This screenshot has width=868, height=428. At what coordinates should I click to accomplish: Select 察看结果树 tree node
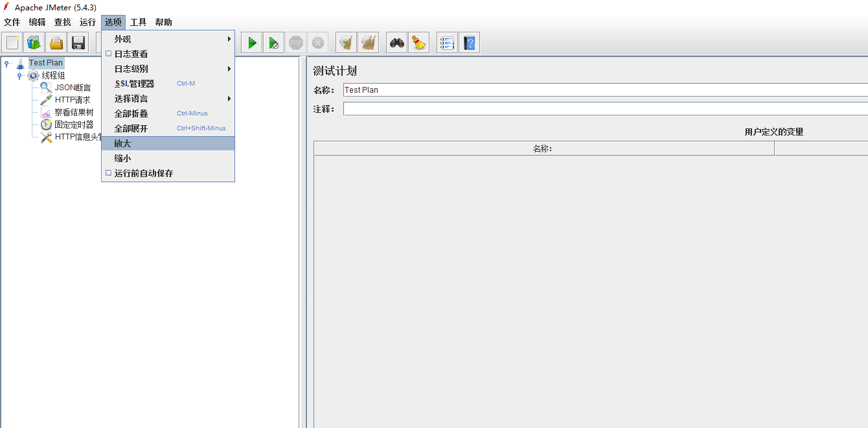[x=74, y=112]
